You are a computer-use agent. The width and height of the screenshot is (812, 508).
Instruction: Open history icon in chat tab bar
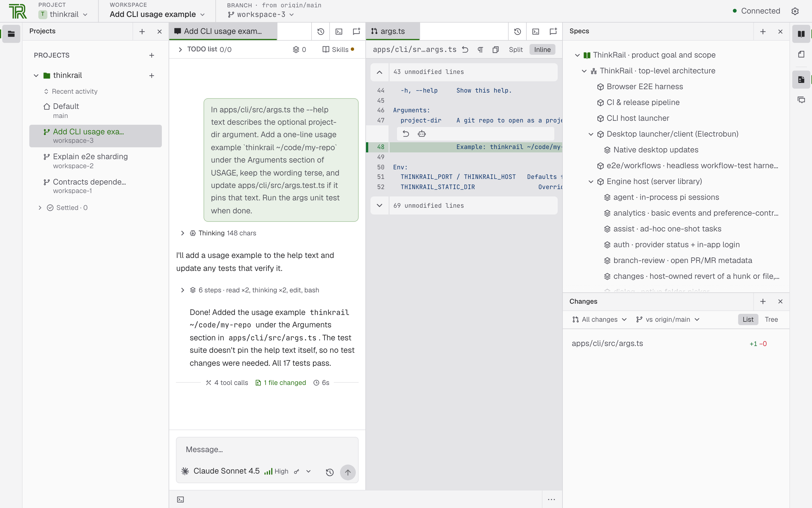pyautogui.click(x=321, y=31)
